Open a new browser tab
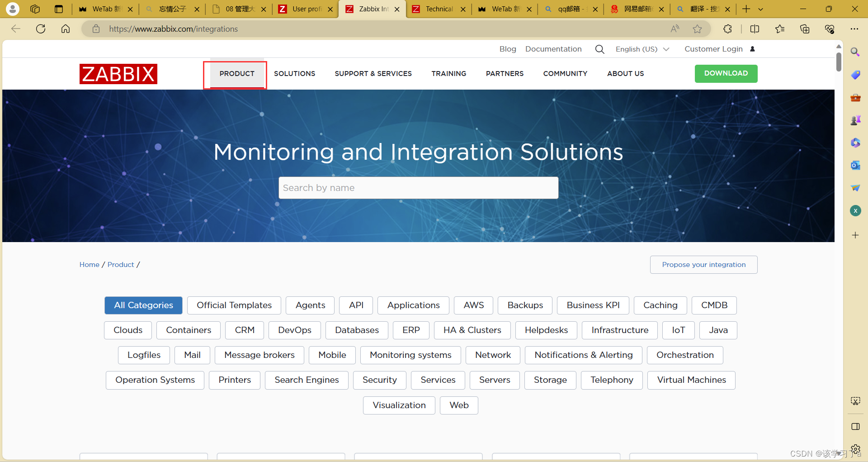 pyautogui.click(x=746, y=9)
